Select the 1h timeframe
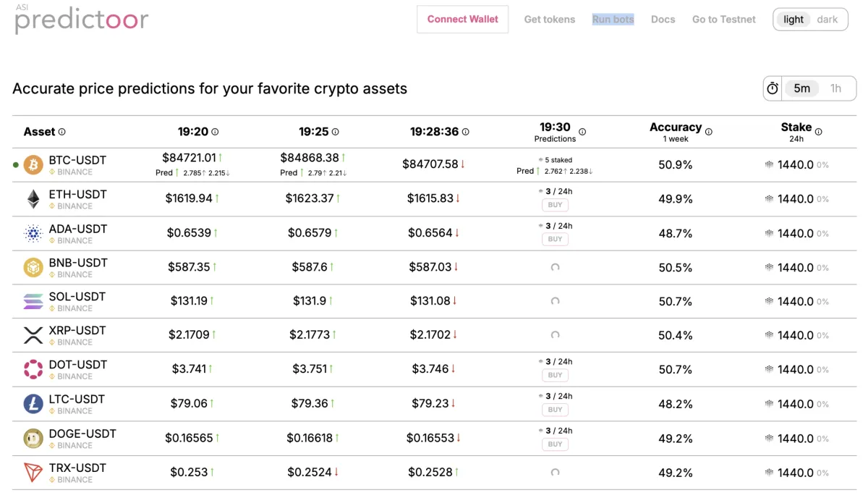Screen dimensions: 868x498 click(x=835, y=88)
